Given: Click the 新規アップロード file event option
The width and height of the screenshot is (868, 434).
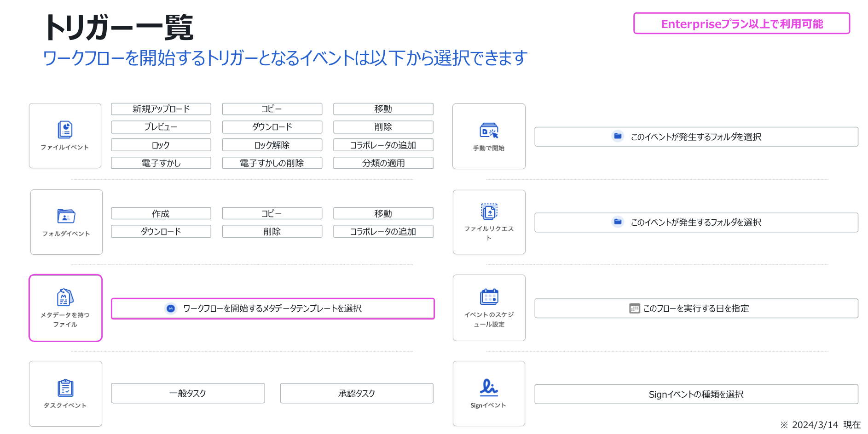Looking at the screenshot, I should tap(161, 109).
